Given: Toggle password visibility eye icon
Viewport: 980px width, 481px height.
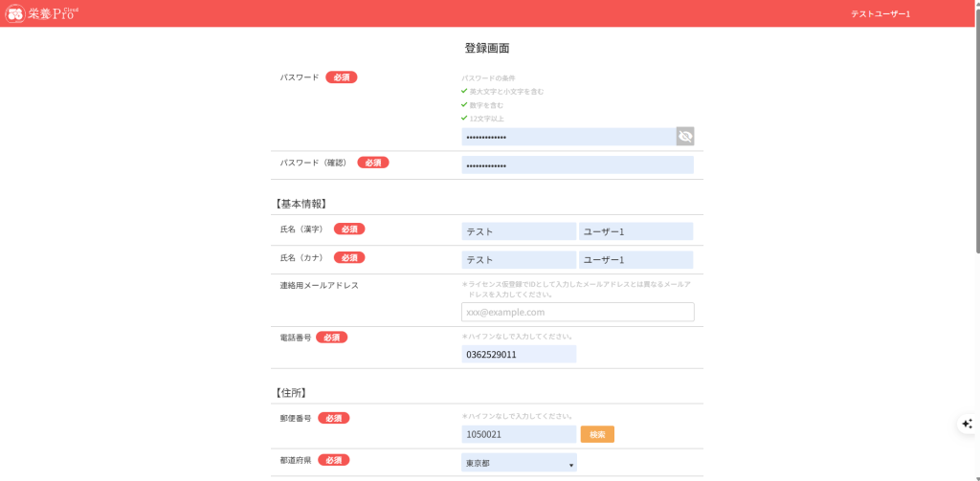Looking at the screenshot, I should (684, 137).
